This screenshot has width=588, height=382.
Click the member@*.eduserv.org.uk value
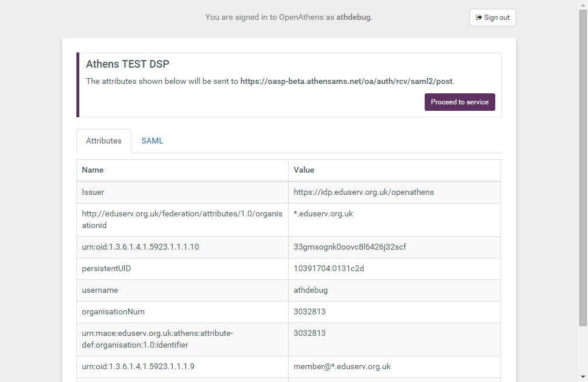[342, 366]
